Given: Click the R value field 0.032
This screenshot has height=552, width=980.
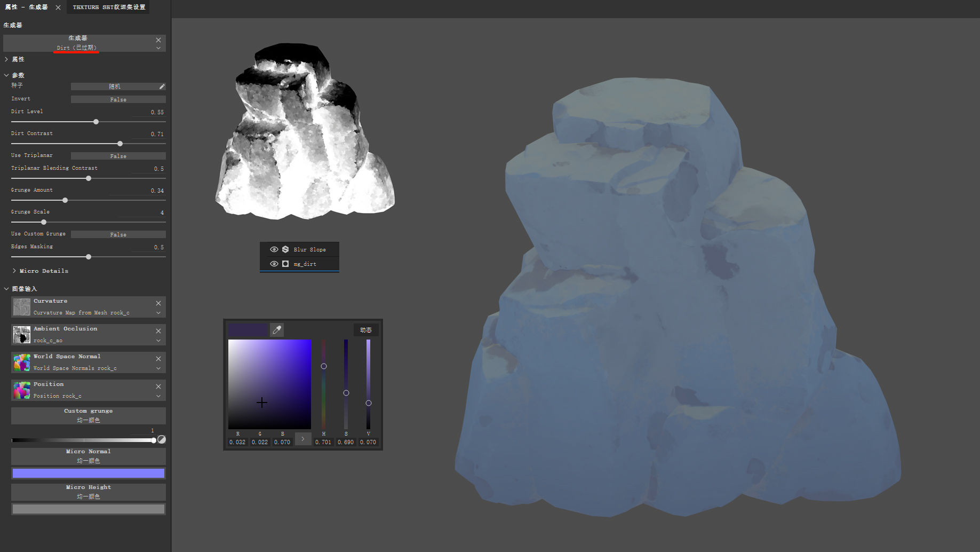Looking at the screenshot, I should (x=237, y=442).
